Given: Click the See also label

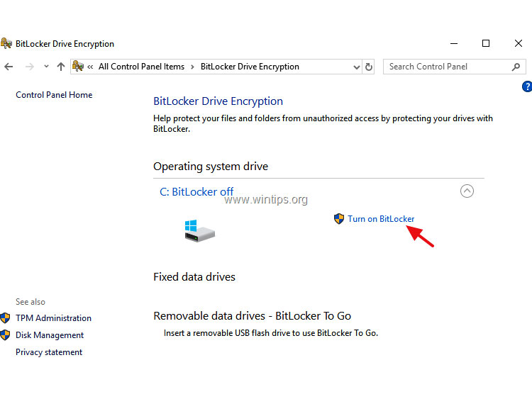Looking at the screenshot, I should [31, 302].
